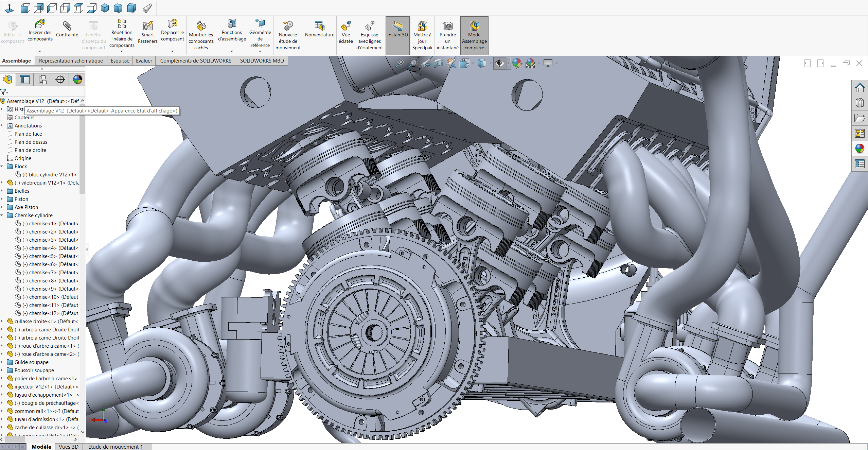Open the Edit Appearance tool
The width and height of the screenshot is (868, 450).
[517, 63]
